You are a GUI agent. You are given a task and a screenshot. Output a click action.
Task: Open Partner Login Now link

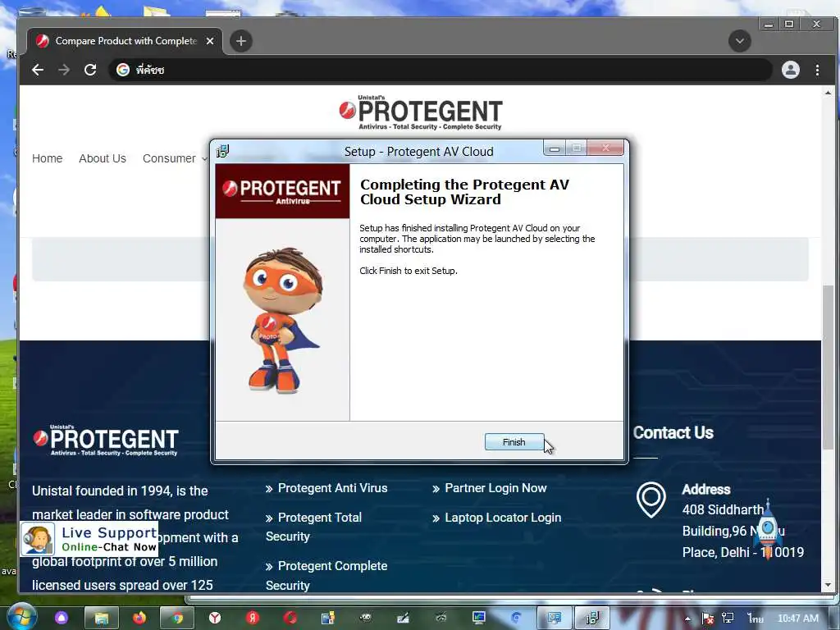pyautogui.click(x=495, y=488)
